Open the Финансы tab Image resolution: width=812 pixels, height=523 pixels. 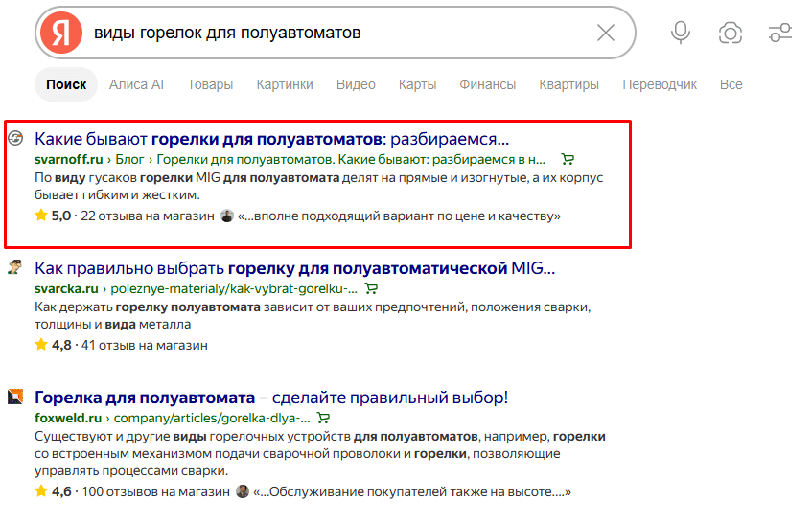(487, 84)
